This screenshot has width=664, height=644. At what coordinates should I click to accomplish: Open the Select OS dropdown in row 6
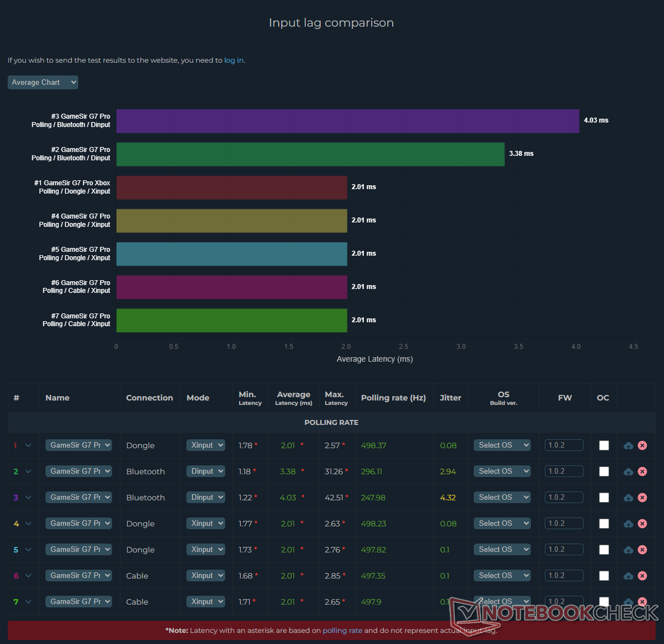[502, 575]
